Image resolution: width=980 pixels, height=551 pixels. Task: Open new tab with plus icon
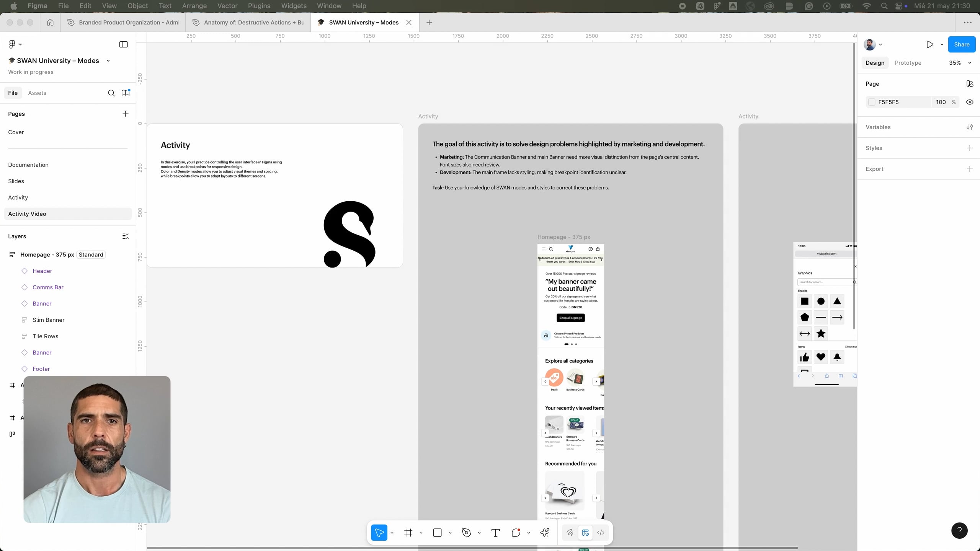pos(429,23)
